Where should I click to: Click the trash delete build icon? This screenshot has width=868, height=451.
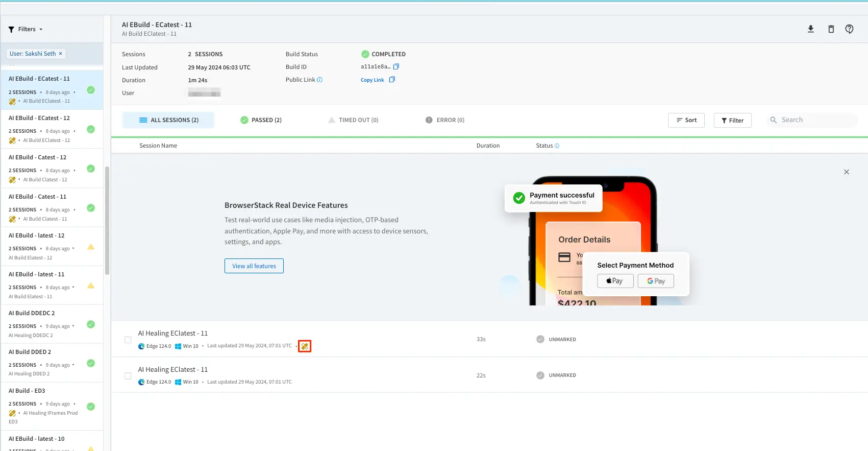coord(831,29)
